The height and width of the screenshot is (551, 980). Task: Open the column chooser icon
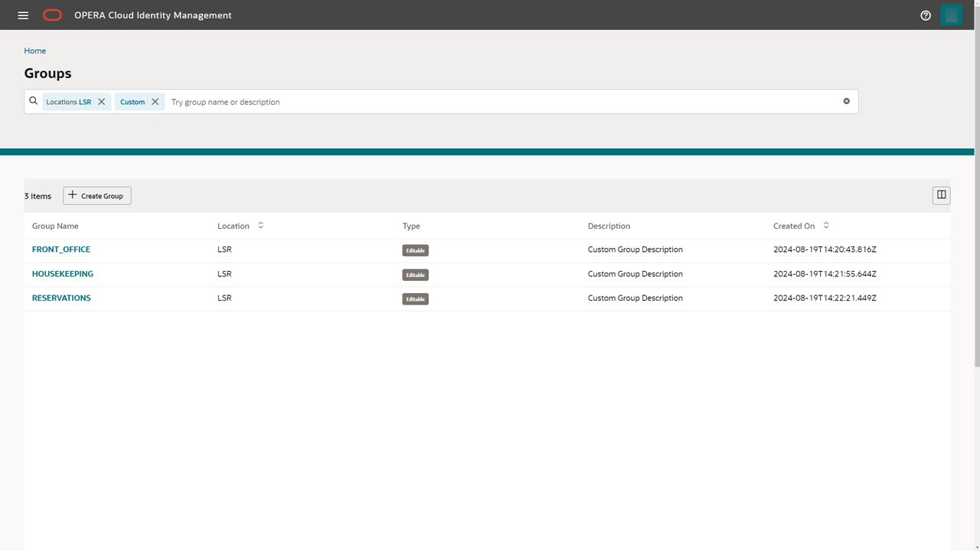point(942,195)
